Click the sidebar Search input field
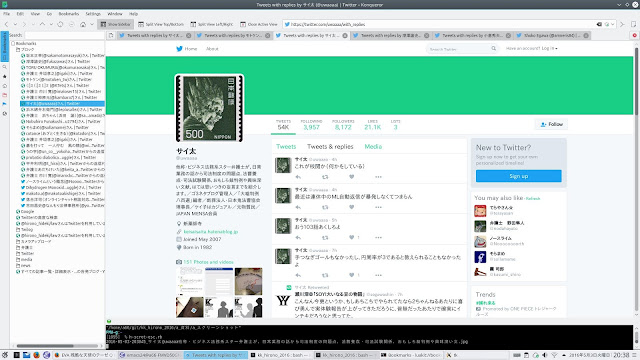The image size is (640, 360). point(64,35)
